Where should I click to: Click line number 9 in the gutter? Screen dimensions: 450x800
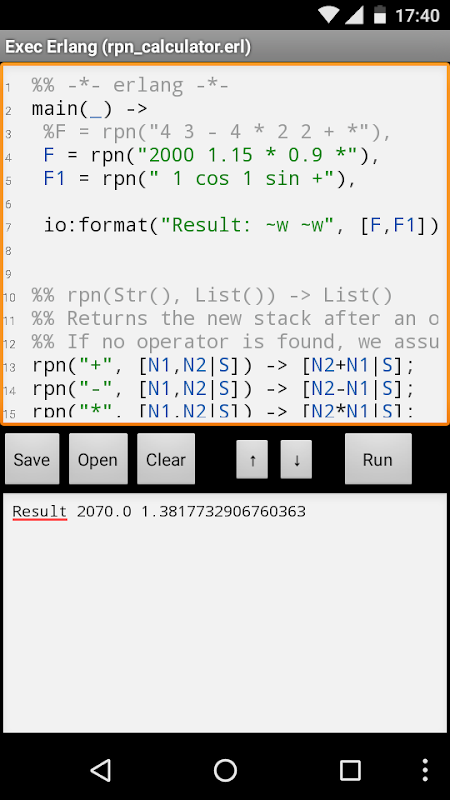pos(8,274)
